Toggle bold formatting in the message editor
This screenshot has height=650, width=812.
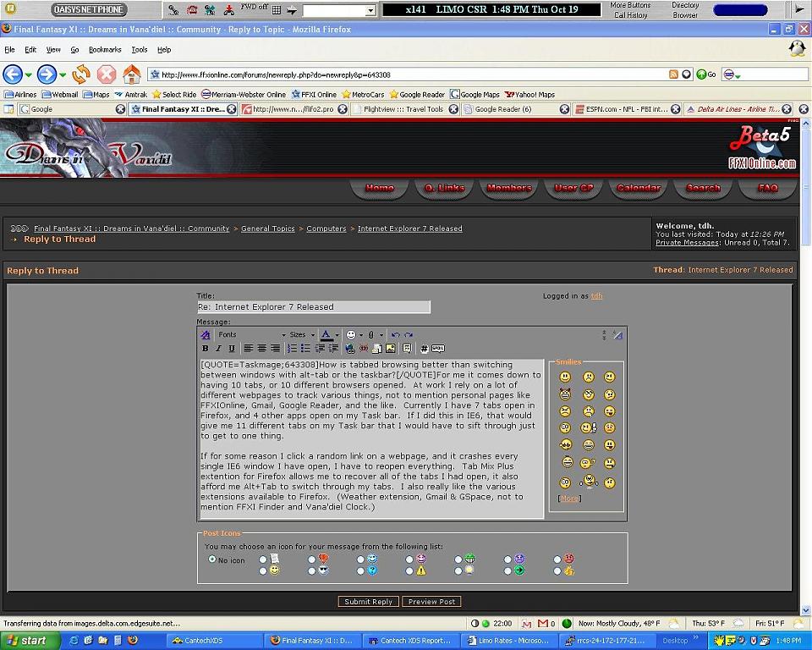[205, 349]
